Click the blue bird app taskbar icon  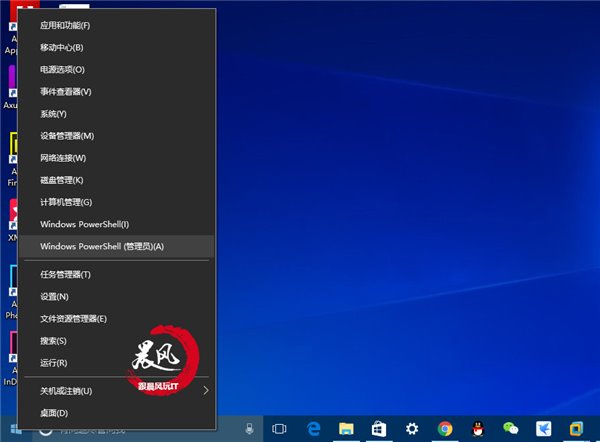(544, 429)
